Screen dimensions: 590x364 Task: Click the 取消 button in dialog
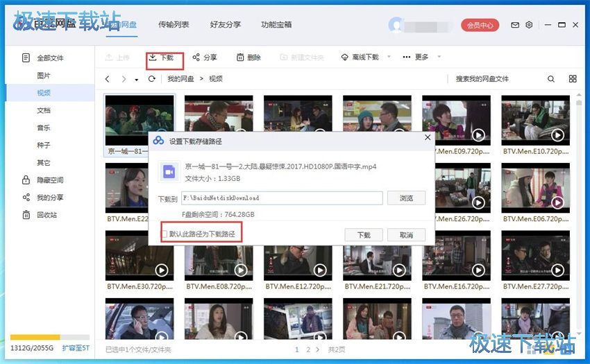pyautogui.click(x=406, y=235)
